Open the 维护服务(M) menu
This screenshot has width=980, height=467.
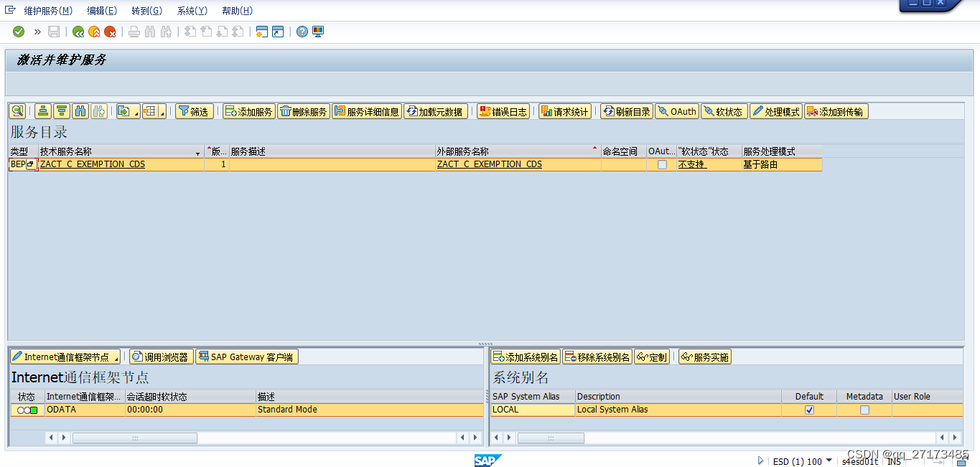click(48, 11)
